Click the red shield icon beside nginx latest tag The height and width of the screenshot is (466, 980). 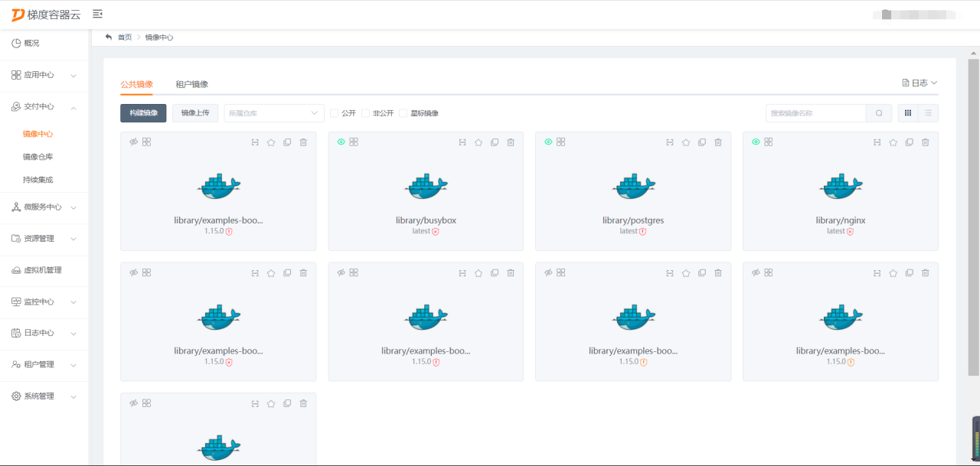(850, 231)
